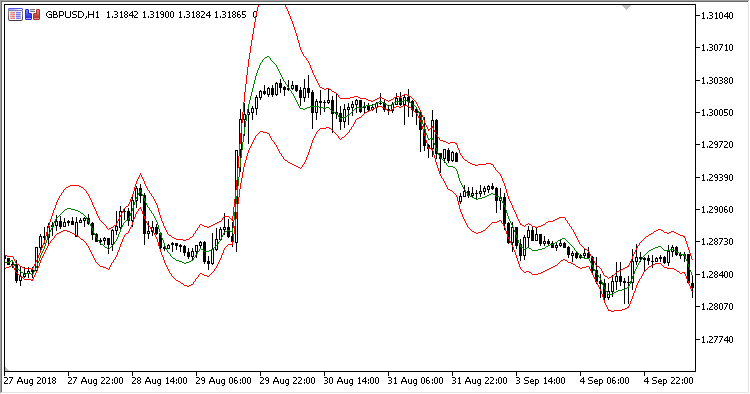Viewport: 750px width, 394px height.
Task: Click the 29 Aug 06:00 time label
Action: 223,381
